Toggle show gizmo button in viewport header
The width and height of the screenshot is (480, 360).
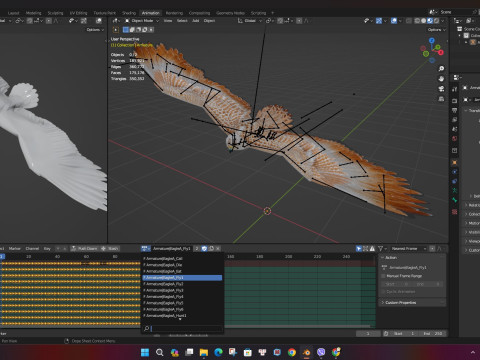coord(379,21)
